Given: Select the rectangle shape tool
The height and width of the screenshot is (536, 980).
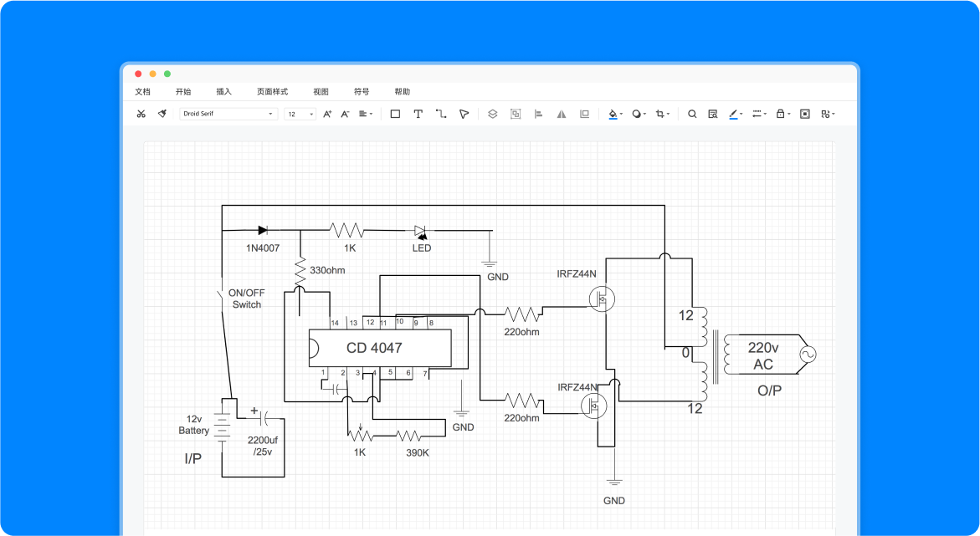Looking at the screenshot, I should 395,114.
